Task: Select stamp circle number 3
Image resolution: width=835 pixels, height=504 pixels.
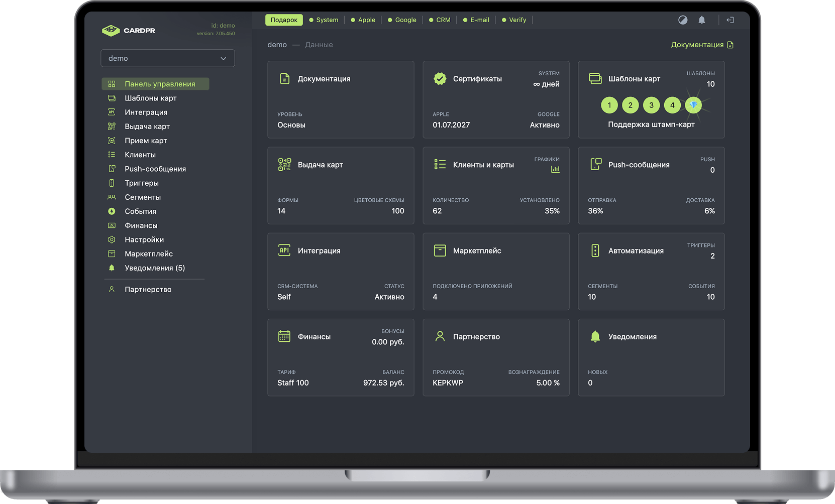Action: click(x=652, y=105)
